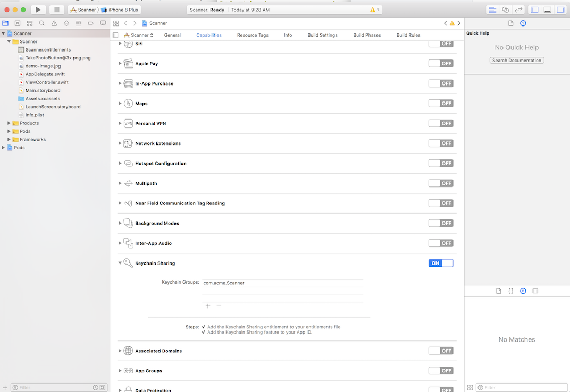Image resolution: width=570 pixels, height=392 pixels.
Task: Select Main.storyboard file
Action: point(43,90)
